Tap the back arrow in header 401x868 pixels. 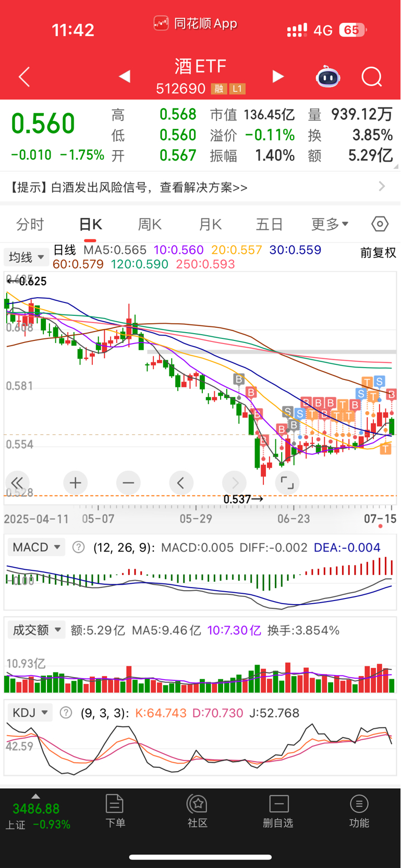coord(24,77)
